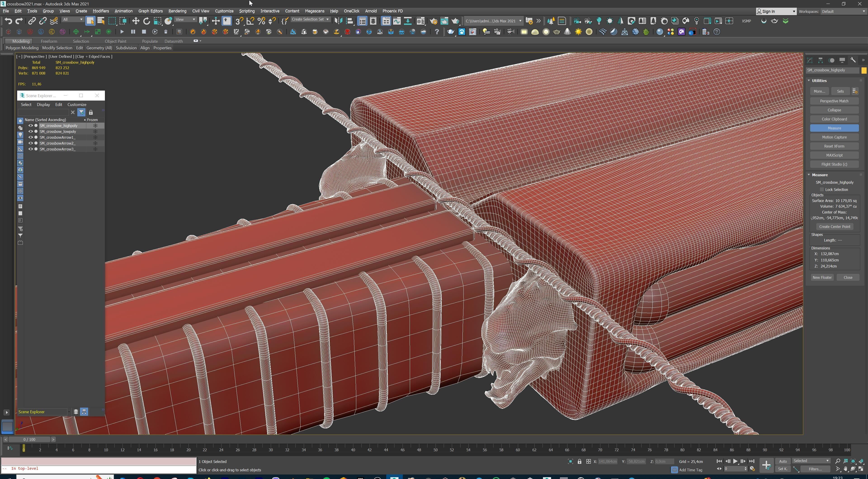
Task: Click the Reset XForm button
Action: (x=834, y=146)
